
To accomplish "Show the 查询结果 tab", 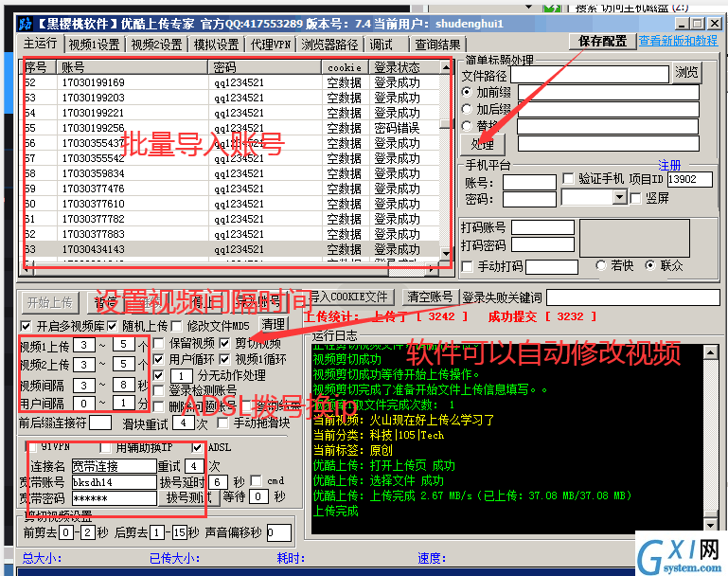I will (x=437, y=45).
